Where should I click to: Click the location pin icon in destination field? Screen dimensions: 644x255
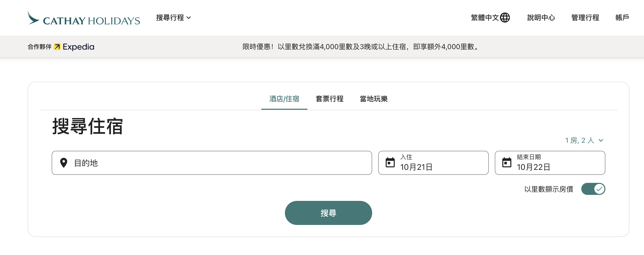coord(64,163)
